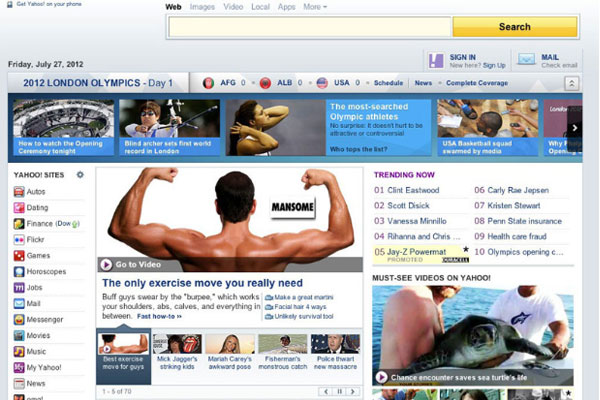Click the Sign In purple avatar icon
The width and height of the screenshot is (600, 400).
click(436, 60)
